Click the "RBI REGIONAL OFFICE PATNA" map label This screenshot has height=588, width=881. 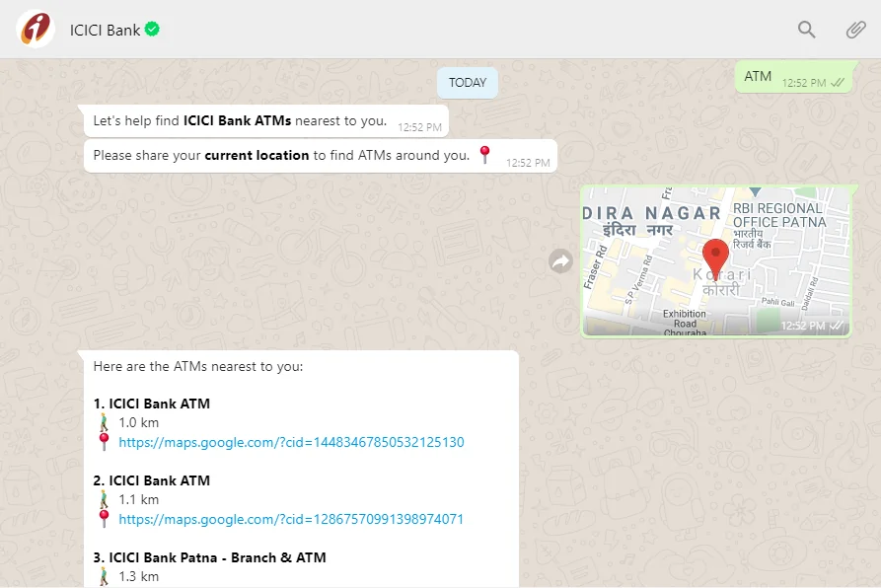[x=779, y=215]
